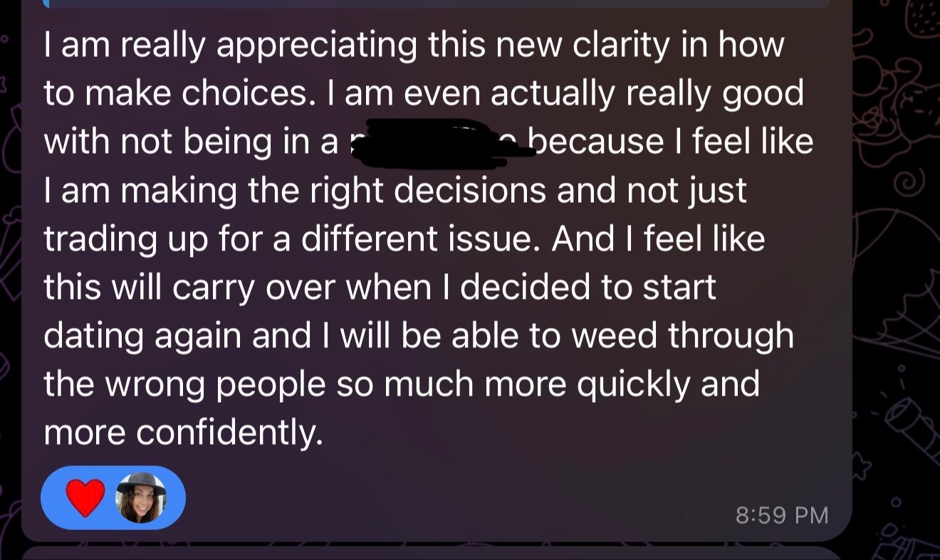This screenshot has width=940, height=560.
Task: Click the phrase "different issue"
Action: [x=409, y=239]
